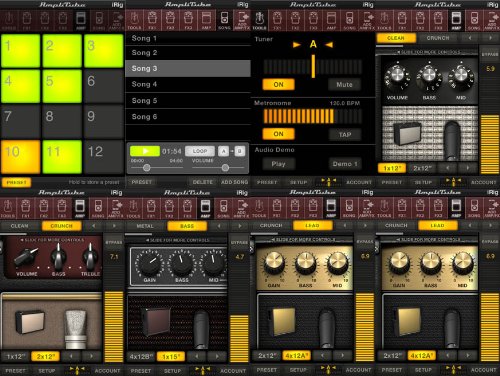500x376 pixels.
Task: Open TOOLS icon on the song list screen
Action: pos(134,20)
